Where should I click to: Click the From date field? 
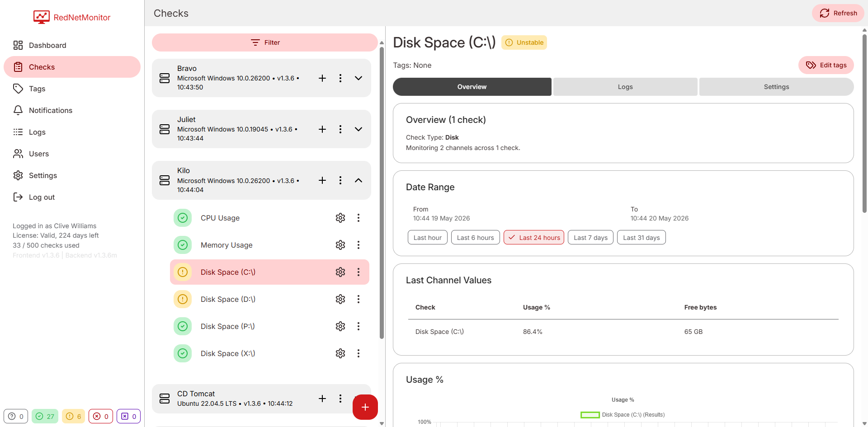(441, 214)
